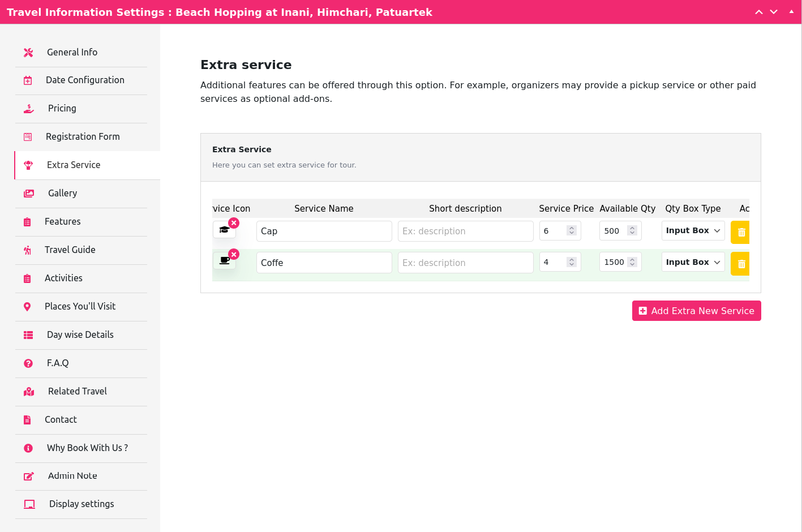Click the Cap service name field

(x=324, y=231)
